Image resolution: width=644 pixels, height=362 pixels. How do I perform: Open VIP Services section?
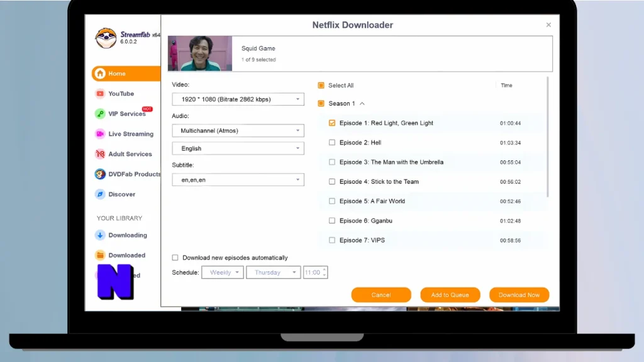point(126,114)
